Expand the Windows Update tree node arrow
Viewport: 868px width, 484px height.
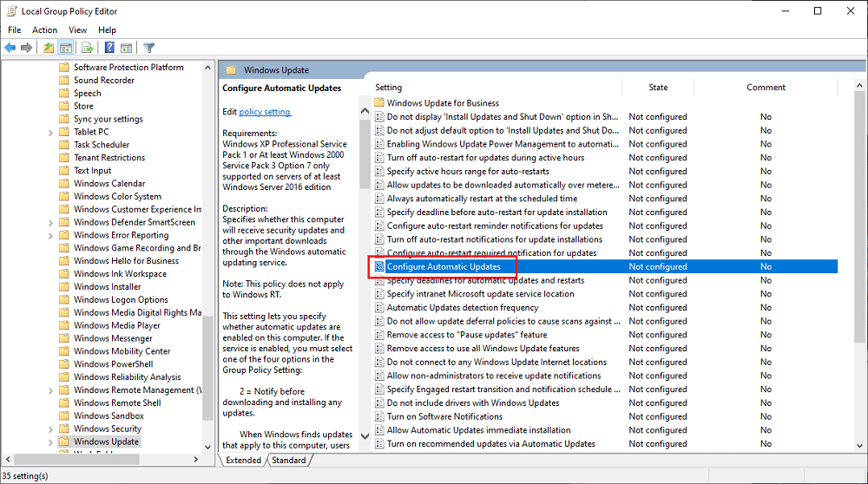pos(50,442)
